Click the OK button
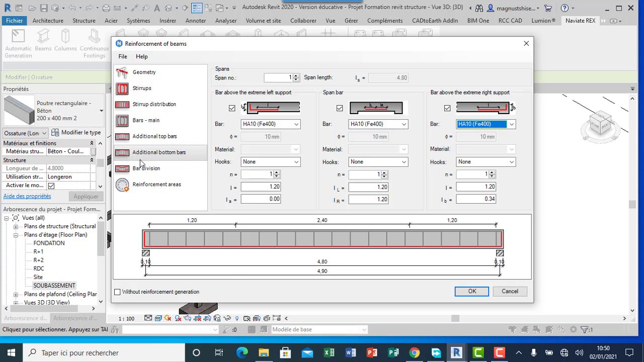This screenshot has width=644, height=362. [472, 292]
